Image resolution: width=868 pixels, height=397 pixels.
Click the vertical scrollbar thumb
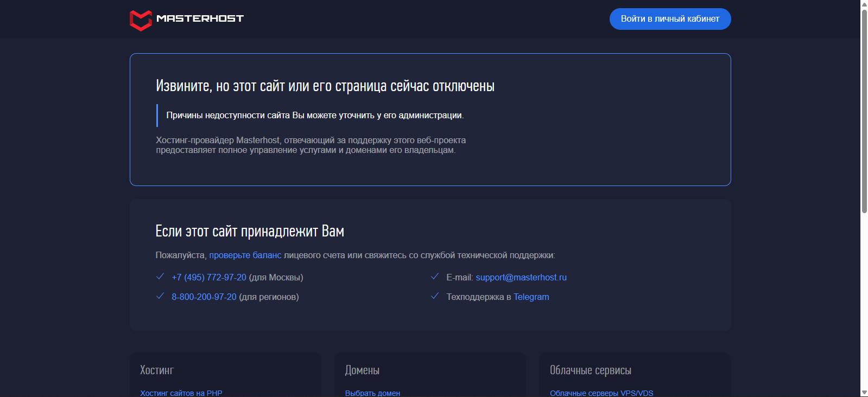tap(864, 111)
